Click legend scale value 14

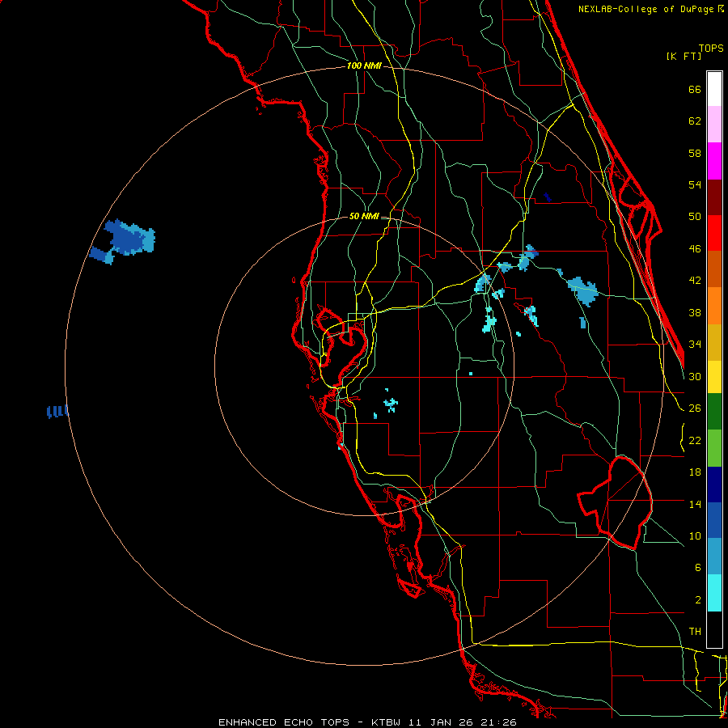click(695, 504)
